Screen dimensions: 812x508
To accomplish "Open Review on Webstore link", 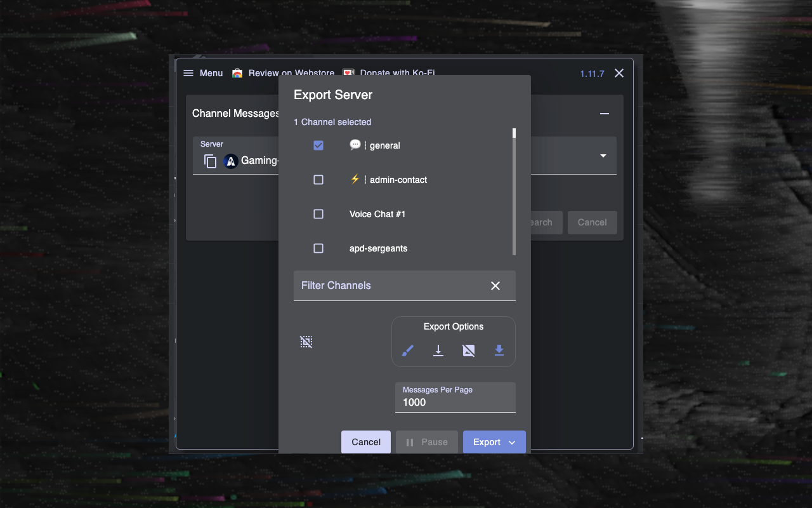I will click(284, 73).
